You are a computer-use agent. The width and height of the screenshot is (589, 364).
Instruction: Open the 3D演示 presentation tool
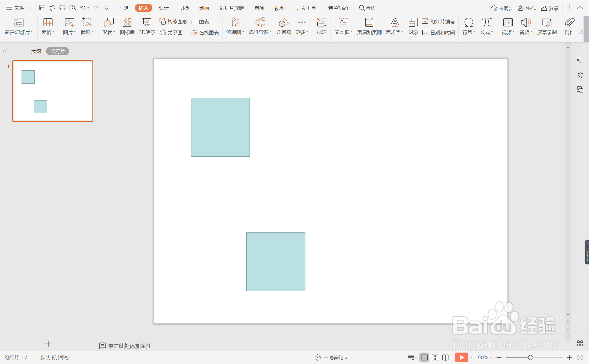pos(147,26)
